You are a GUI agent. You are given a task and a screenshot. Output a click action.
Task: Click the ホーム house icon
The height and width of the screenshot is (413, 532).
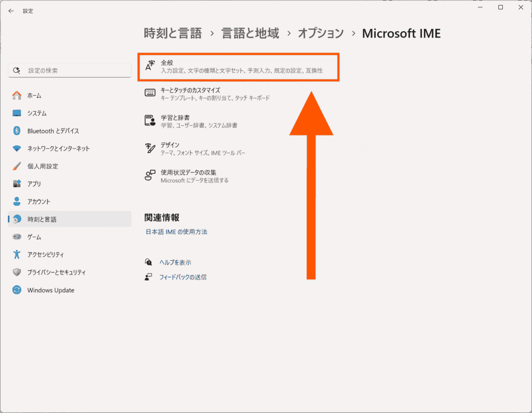[x=17, y=96]
